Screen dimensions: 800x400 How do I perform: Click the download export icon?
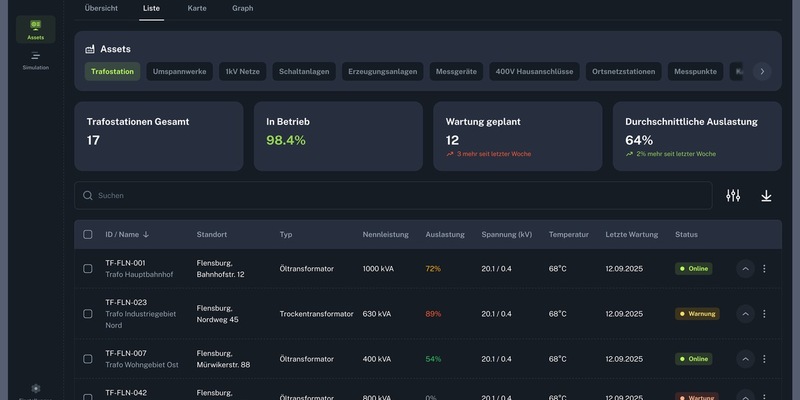pyautogui.click(x=766, y=196)
